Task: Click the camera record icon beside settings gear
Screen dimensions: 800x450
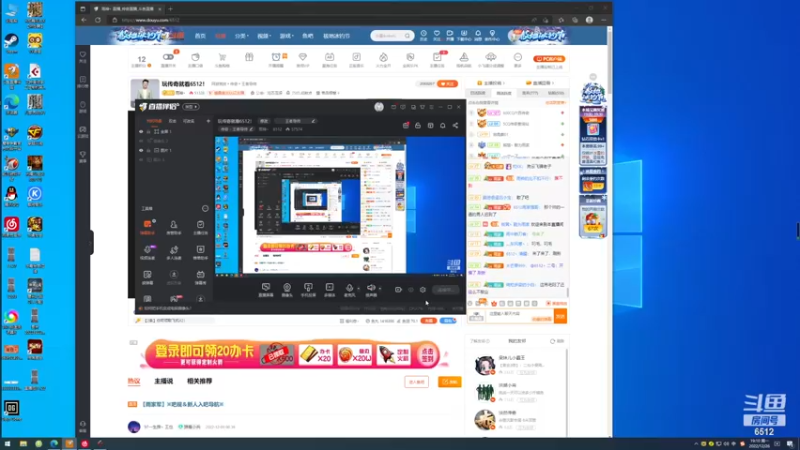Action: click(x=398, y=290)
